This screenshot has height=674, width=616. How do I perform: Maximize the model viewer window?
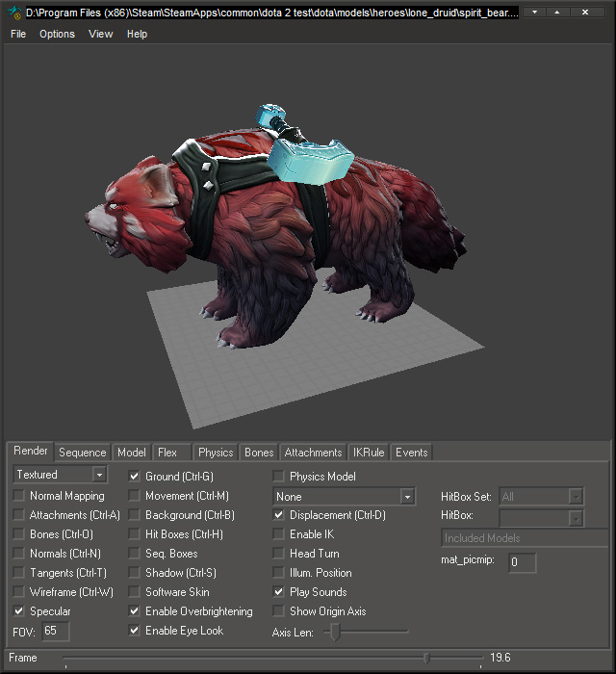pyautogui.click(x=557, y=13)
